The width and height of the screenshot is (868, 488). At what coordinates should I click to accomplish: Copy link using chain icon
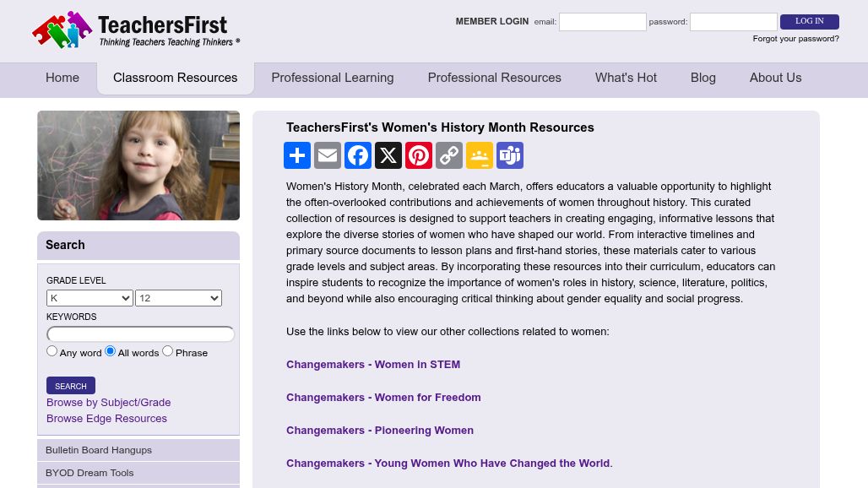click(449, 155)
